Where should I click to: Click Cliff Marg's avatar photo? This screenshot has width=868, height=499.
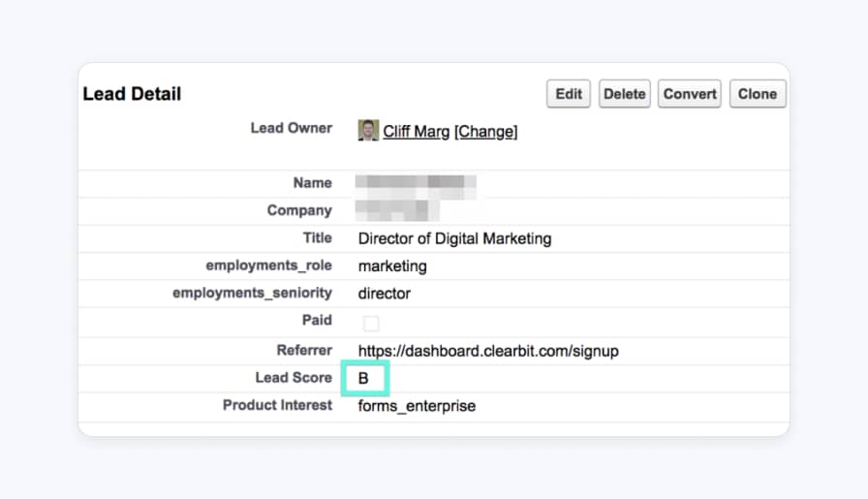pos(368,131)
